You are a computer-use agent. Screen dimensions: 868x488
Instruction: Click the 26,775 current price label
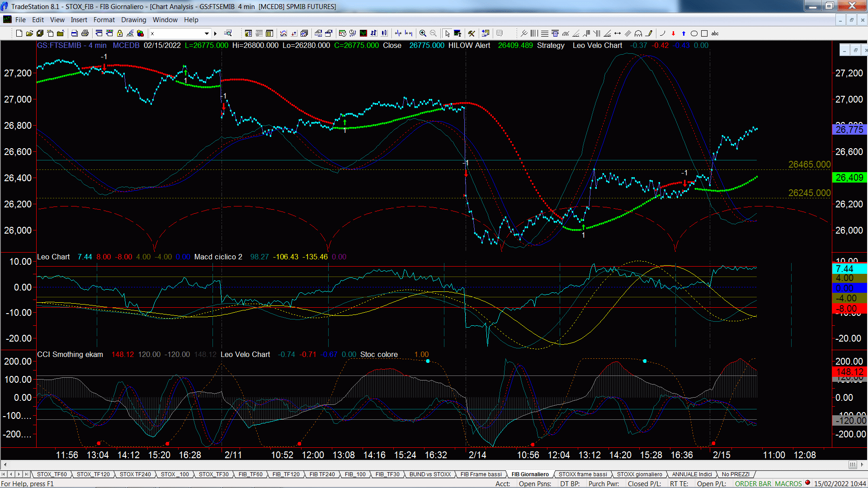(849, 130)
